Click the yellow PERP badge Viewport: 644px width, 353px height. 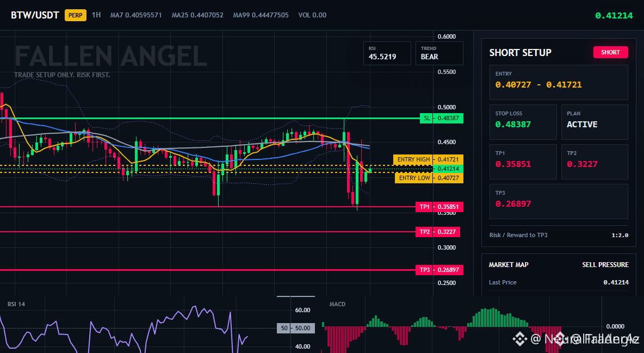(x=76, y=15)
